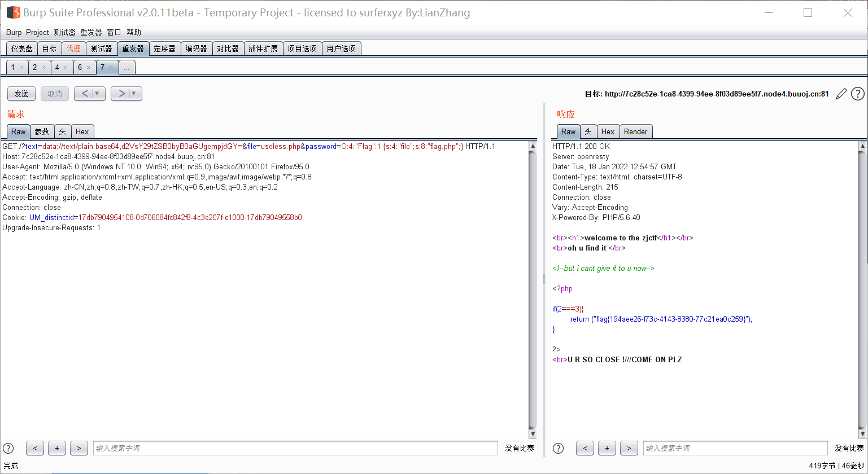Click the request pane scroll-down arrow
The height and width of the screenshot is (474, 868).
533,434
